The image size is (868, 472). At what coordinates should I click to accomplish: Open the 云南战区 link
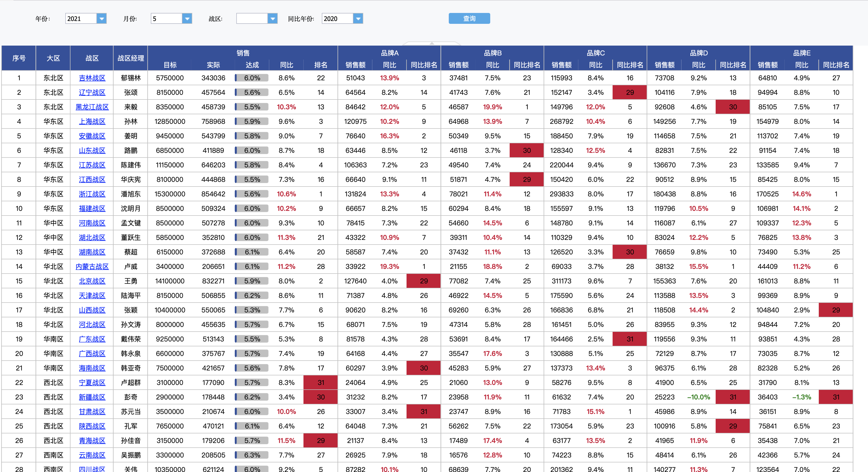click(92, 455)
